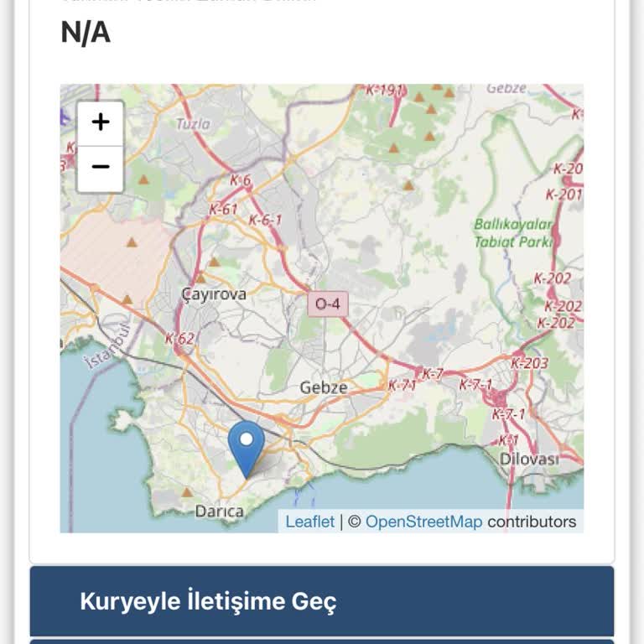
Task: Zoom in the map with plus button
Action: pos(101,122)
